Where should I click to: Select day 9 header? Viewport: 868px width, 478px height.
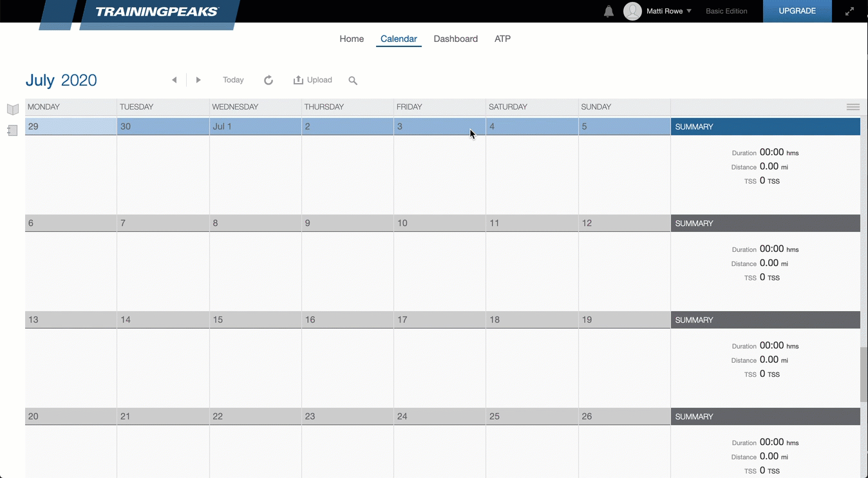[x=348, y=223]
